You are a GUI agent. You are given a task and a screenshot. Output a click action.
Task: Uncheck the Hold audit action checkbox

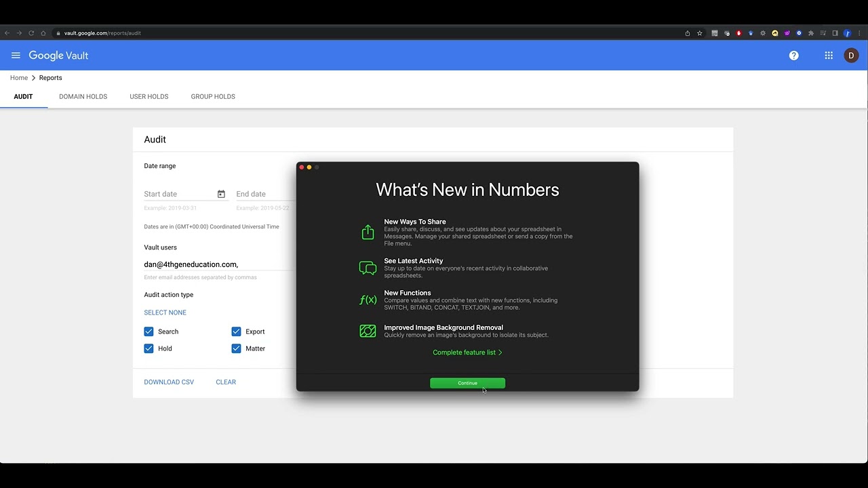tap(149, 348)
